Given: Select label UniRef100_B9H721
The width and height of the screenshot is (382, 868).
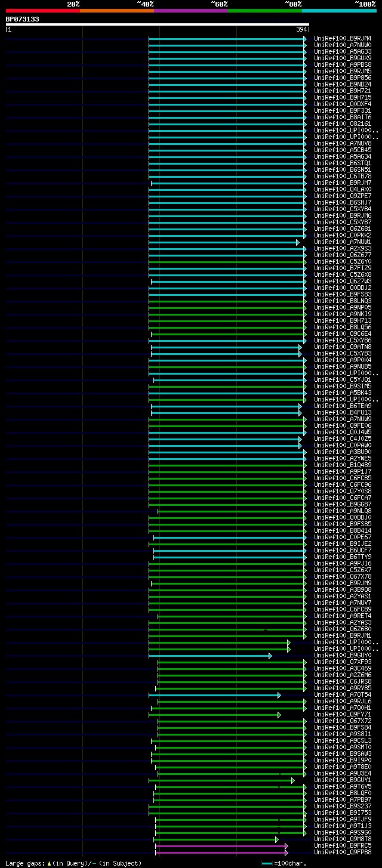Looking at the screenshot, I should 343,91.
